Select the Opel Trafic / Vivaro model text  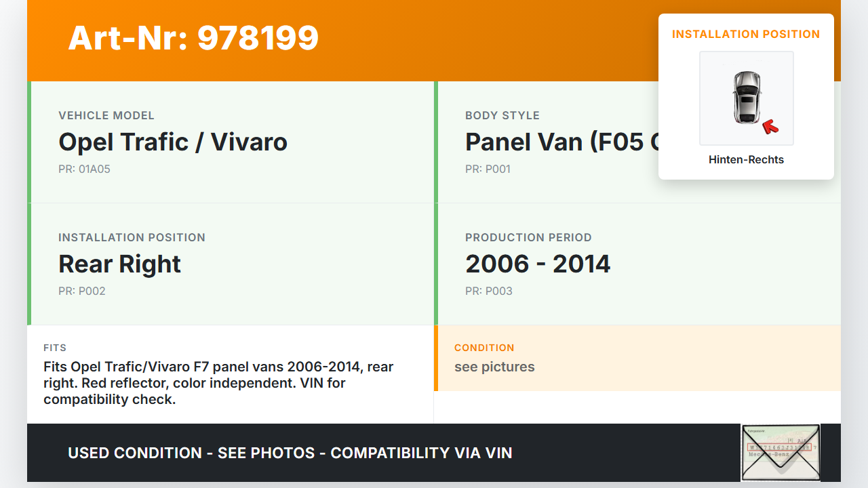pyautogui.click(x=173, y=142)
